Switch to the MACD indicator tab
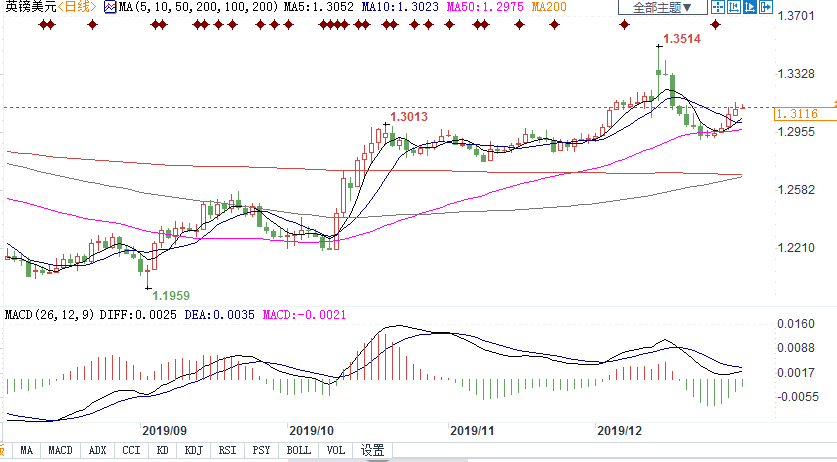Screen dimensions: 837x462 tap(60, 450)
